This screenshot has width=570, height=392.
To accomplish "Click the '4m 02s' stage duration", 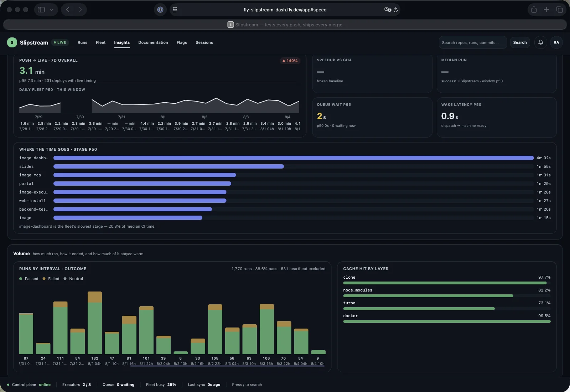I will 544,158.
